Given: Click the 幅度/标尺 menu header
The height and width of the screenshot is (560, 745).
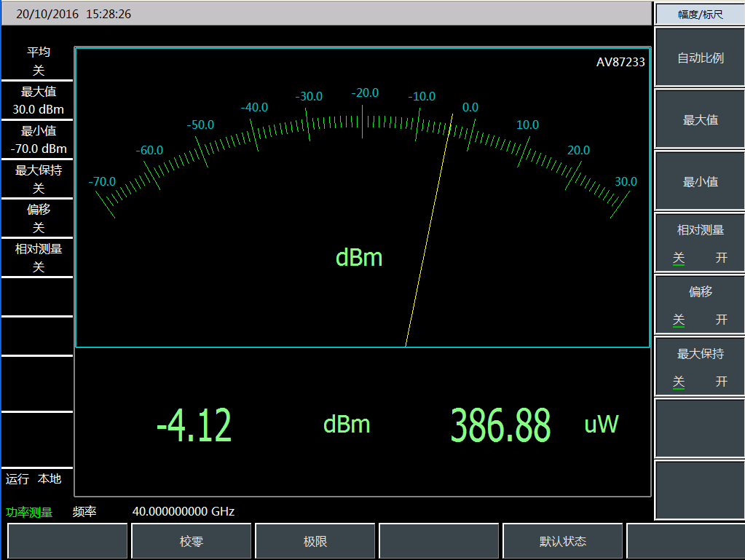Looking at the screenshot, I should 700,14.
